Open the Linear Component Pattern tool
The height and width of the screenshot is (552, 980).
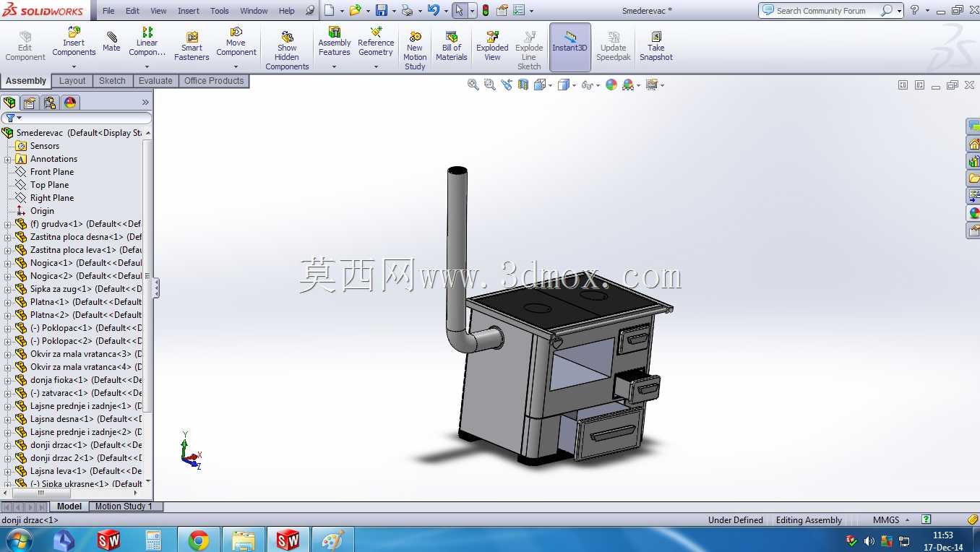(x=147, y=42)
